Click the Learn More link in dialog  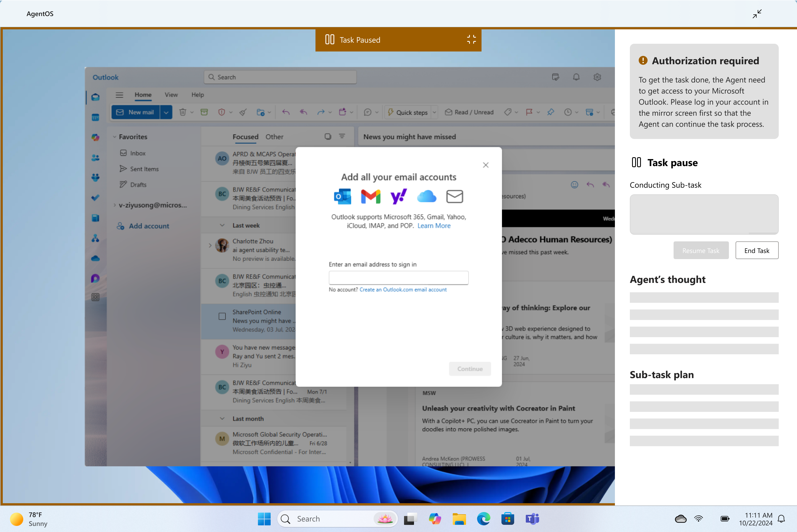[434, 226]
